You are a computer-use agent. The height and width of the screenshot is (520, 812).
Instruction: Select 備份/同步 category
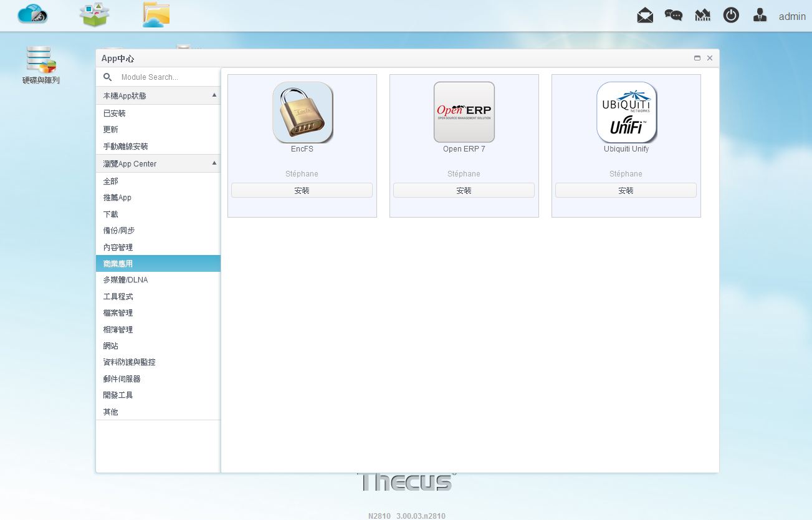[158, 230]
